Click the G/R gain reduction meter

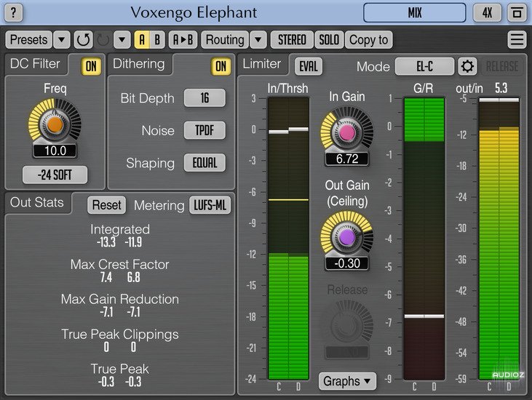(x=424, y=239)
